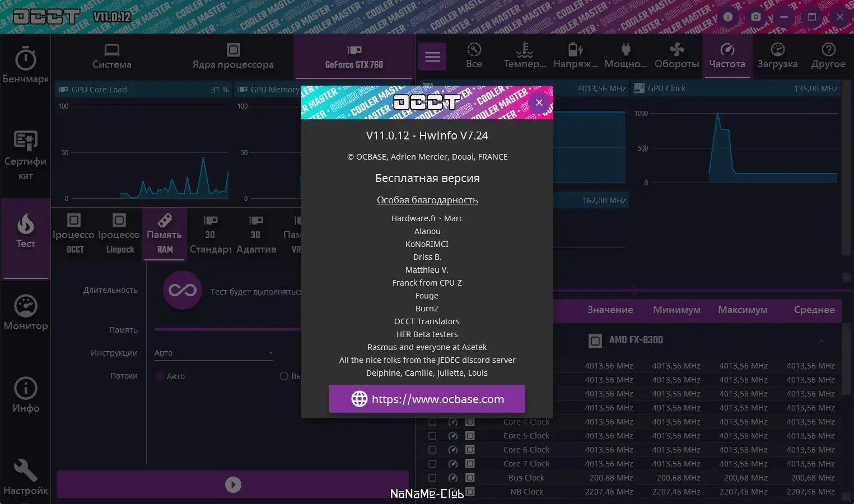Image resolution: width=854 pixels, height=504 pixels.
Task: Filter sensors by temperature (Темпер...)
Action: tap(525, 56)
